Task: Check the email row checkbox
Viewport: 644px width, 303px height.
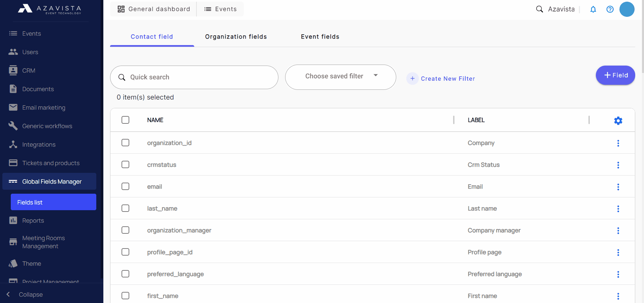Action: 125,186
